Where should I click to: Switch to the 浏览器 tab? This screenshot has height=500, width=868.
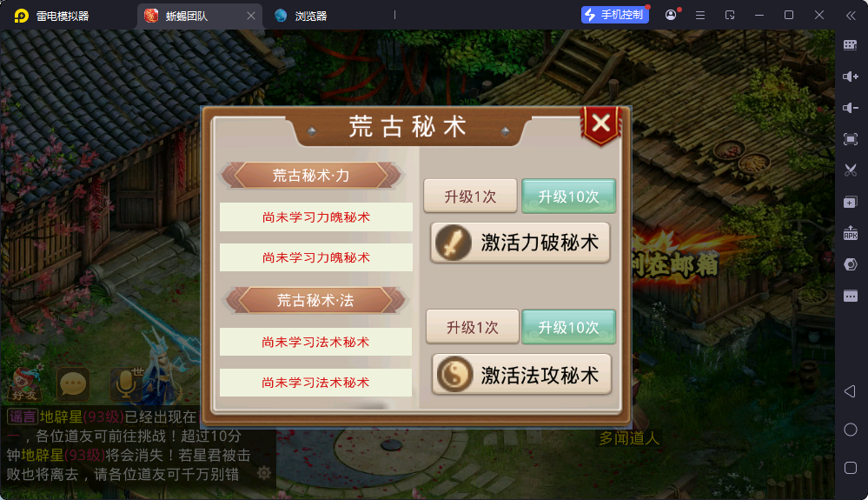click(x=301, y=16)
